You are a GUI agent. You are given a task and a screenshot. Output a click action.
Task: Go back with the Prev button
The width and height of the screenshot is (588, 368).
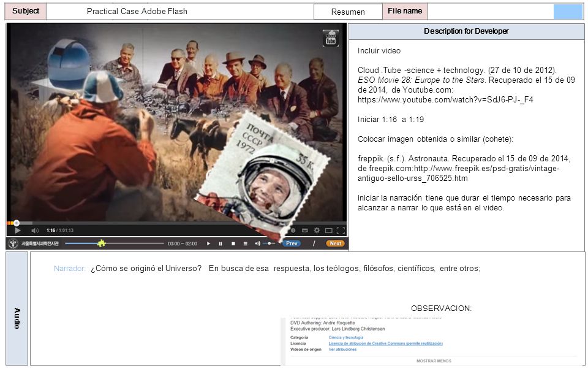point(292,243)
